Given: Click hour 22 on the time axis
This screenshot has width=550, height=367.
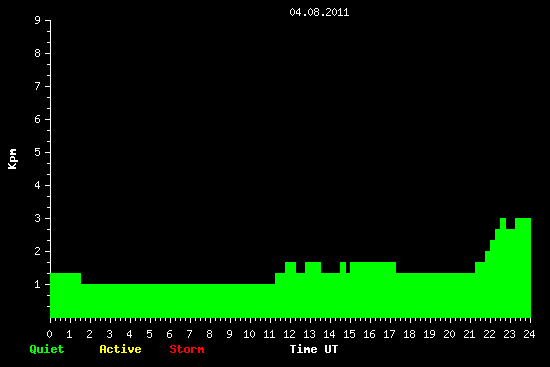Looking at the screenshot, I should [489, 334].
